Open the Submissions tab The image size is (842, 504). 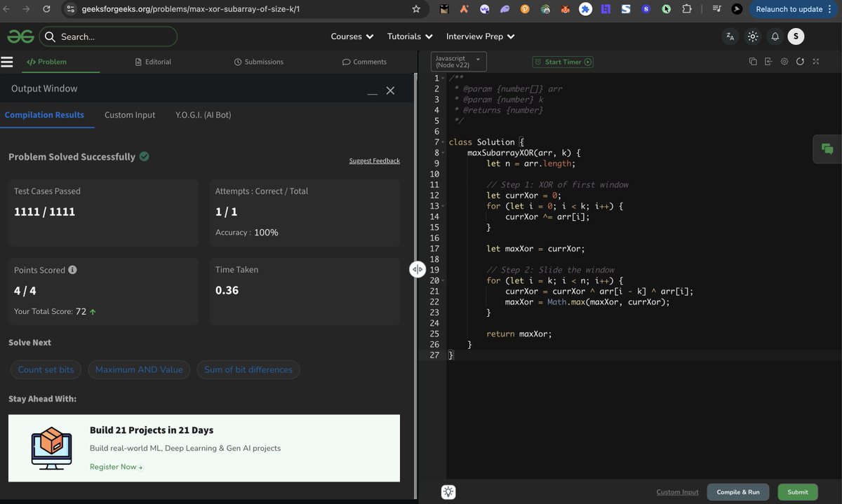[x=259, y=62]
